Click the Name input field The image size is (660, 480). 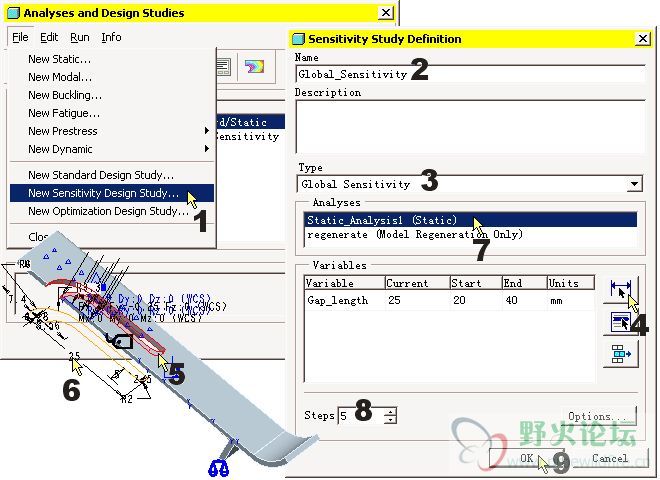(471, 75)
